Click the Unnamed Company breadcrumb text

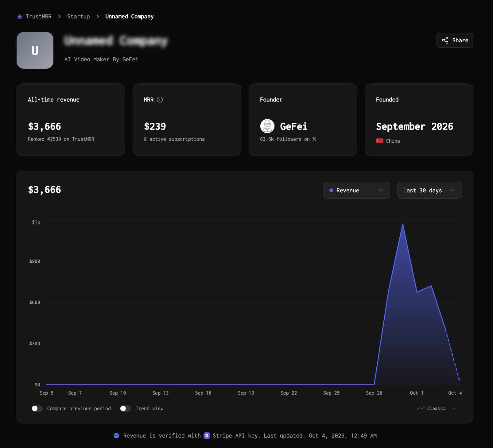(x=129, y=17)
